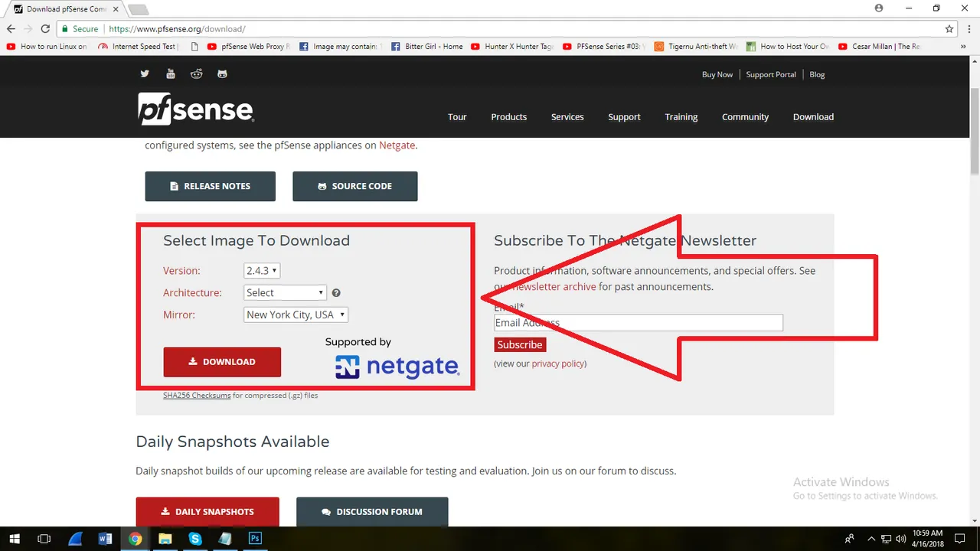Open Photoshop from the taskbar
Viewport: 980px width, 551px height.
click(x=255, y=539)
